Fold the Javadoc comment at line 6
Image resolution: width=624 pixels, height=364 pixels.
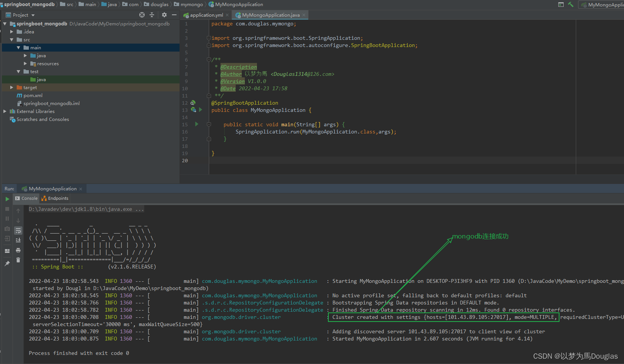209,60
